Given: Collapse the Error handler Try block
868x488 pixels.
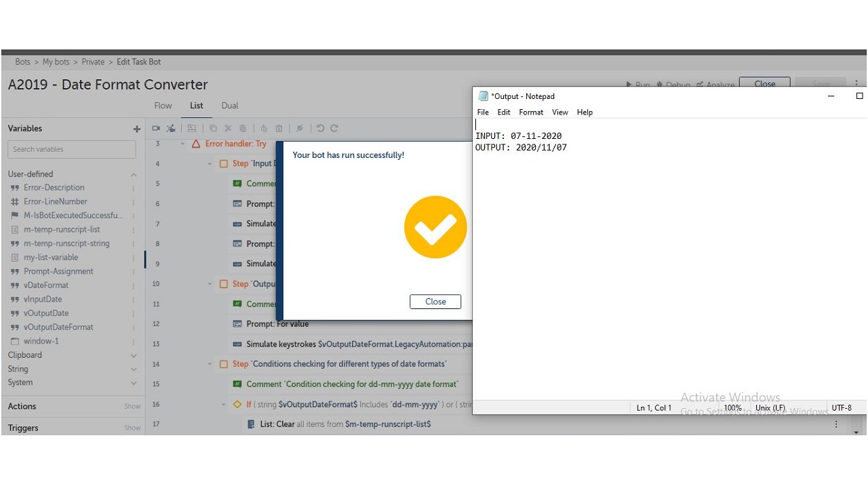Looking at the screenshot, I should pos(182,144).
